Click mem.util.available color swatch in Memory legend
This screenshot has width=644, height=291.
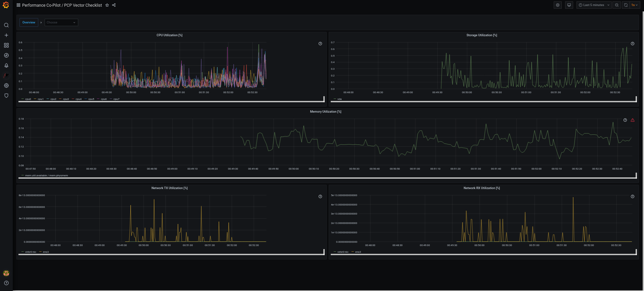point(22,176)
